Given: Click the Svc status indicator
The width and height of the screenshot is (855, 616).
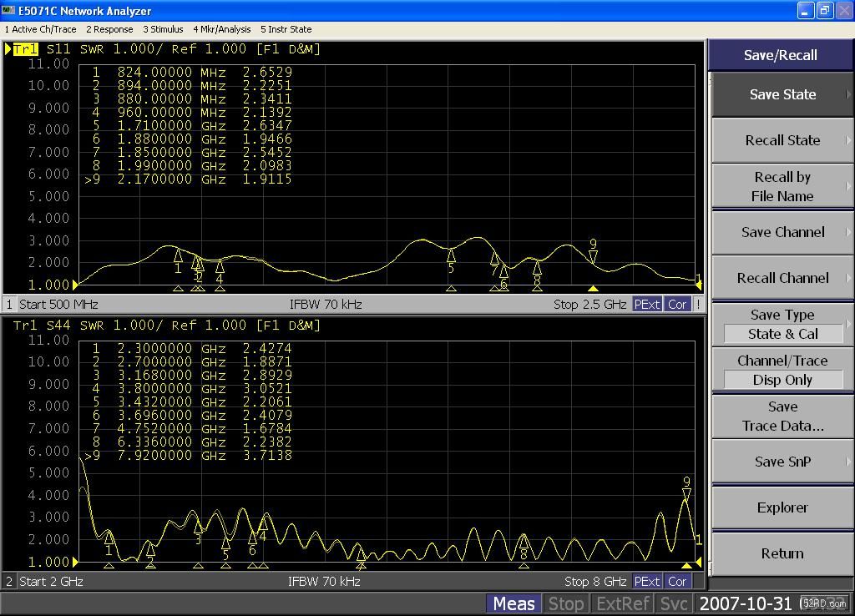Looking at the screenshot, I should pos(674,603).
